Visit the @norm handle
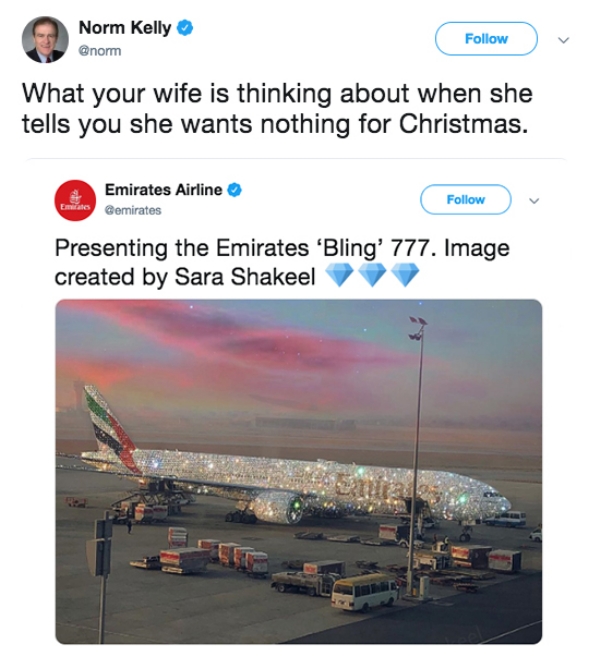 (100, 51)
